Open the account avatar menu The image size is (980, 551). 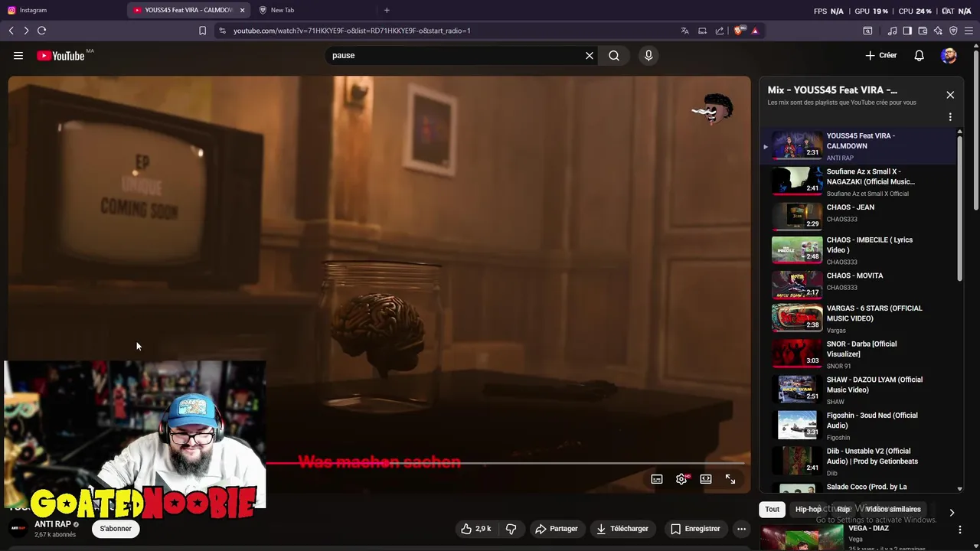[949, 55]
